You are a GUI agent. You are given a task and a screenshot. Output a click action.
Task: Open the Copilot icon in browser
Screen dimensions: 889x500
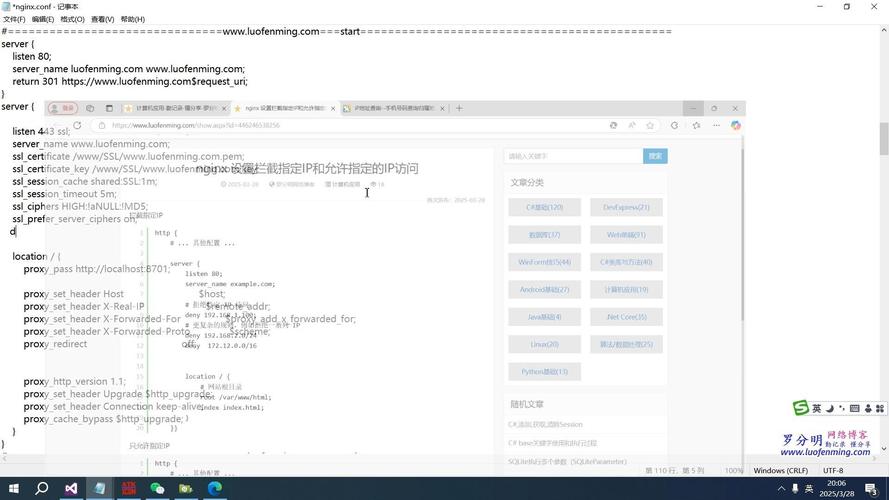(736, 125)
